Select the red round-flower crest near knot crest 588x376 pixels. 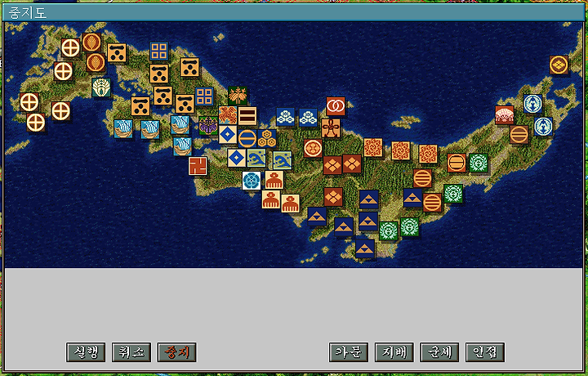point(313,148)
